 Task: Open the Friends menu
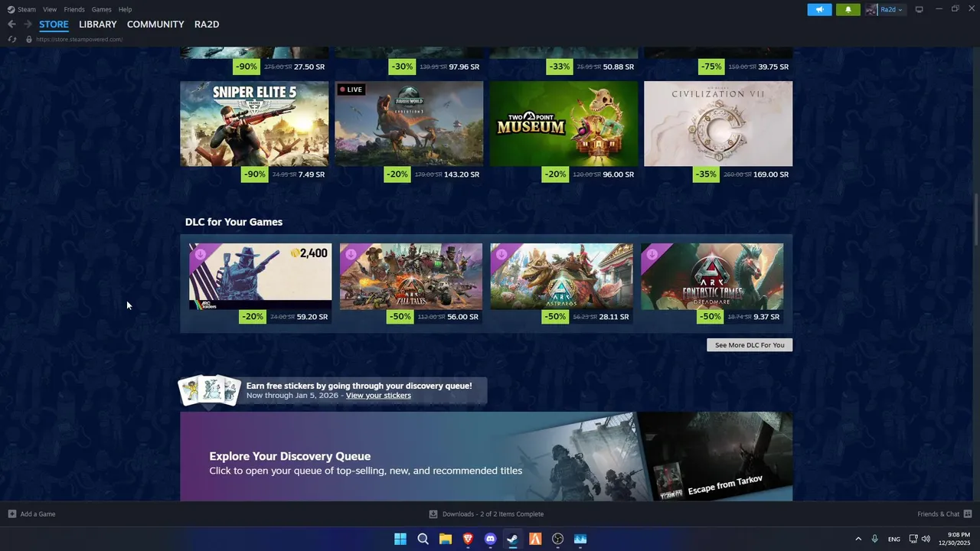(74, 9)
